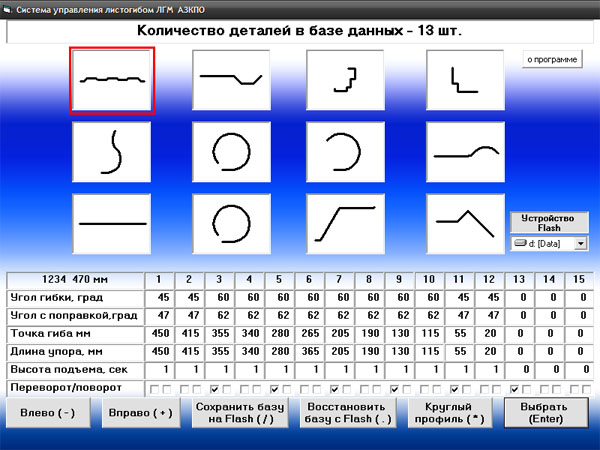Select the straight flat line profile thumbnail

[x=111, y=223]
